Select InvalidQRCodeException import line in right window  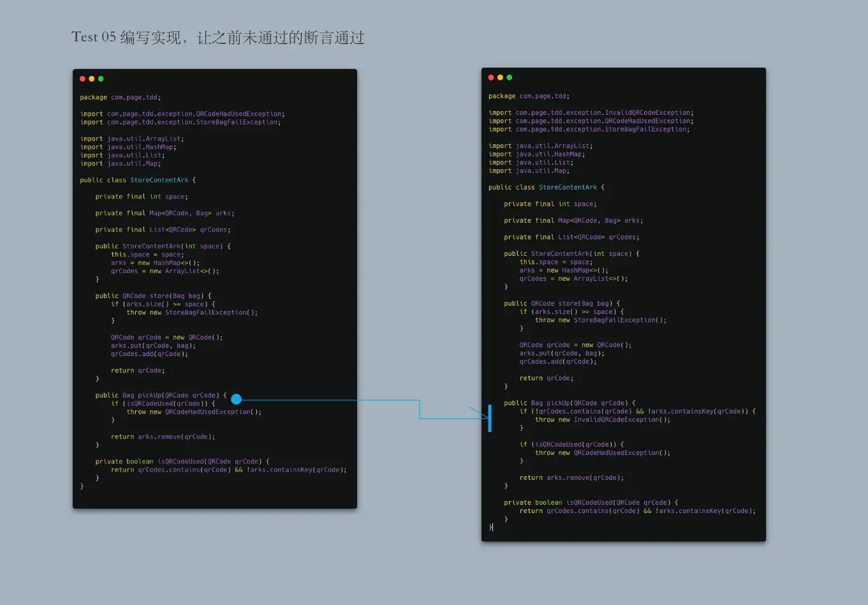(x=591, y=113)
